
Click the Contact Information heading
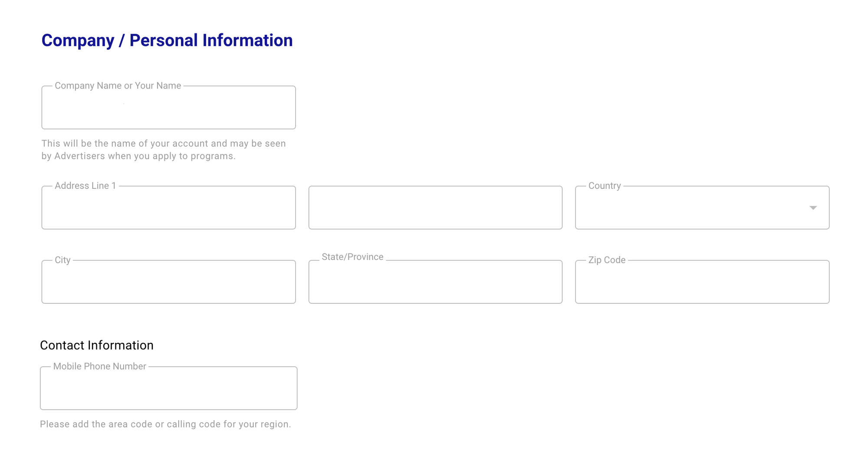(96, 345)
